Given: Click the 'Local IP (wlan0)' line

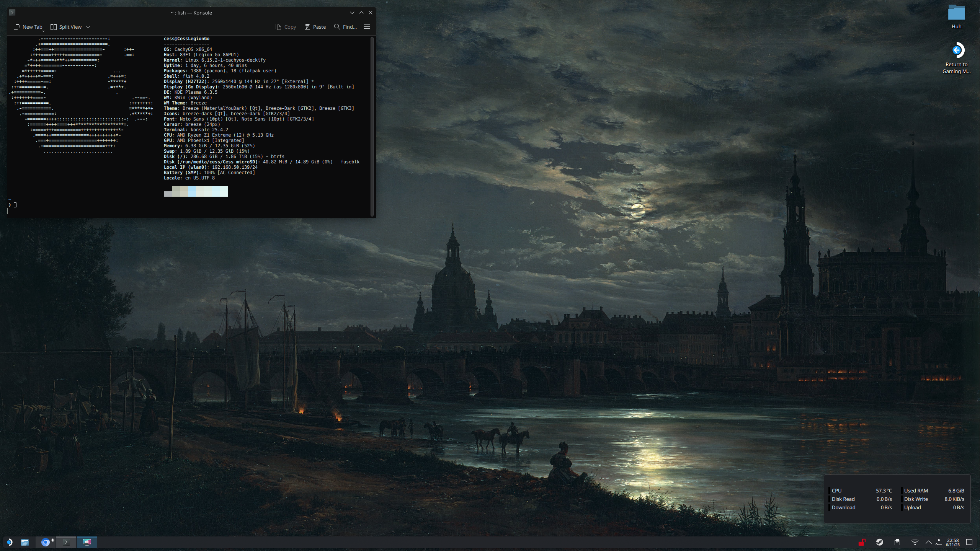Looking at the screenshot, I should pyautogui.click(x=211, y=167).
